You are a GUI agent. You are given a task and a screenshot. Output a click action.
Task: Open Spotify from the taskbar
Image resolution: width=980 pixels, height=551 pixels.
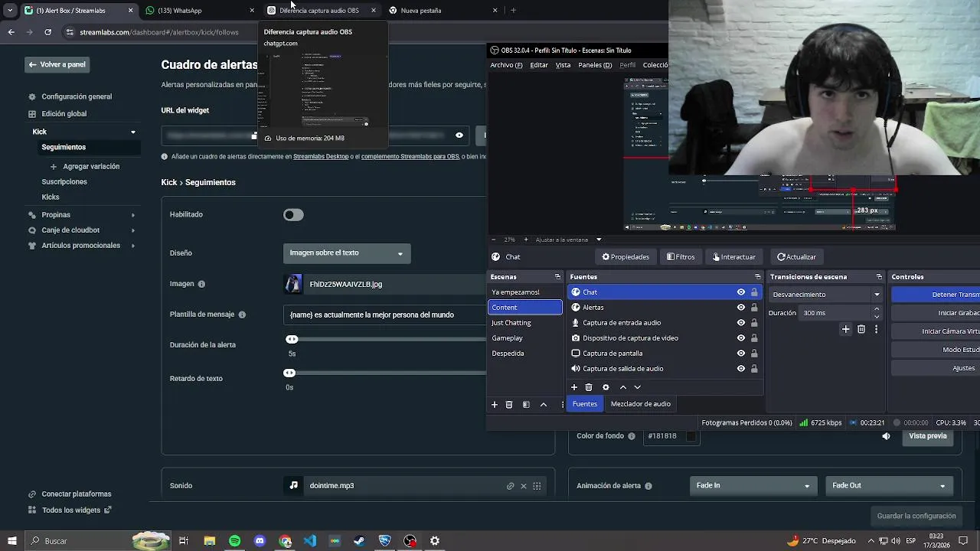[x=234, y=541]
